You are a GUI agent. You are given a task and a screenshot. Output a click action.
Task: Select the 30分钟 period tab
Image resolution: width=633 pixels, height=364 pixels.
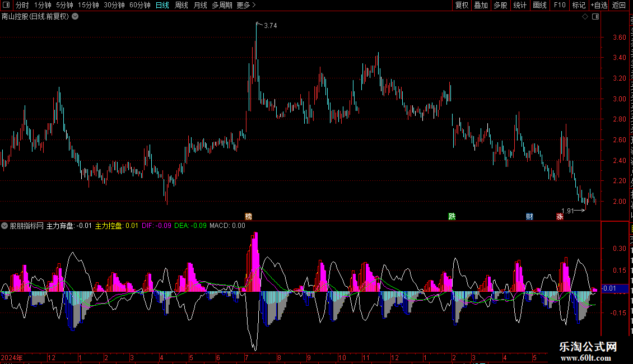coord(114,5)
